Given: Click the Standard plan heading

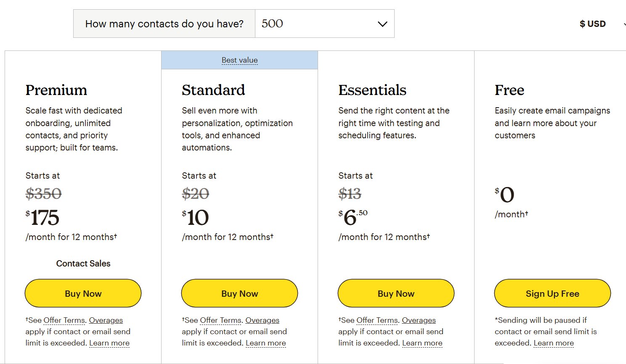Looking at the screenshot, I should pyautogui.click(x=213, y=90).
